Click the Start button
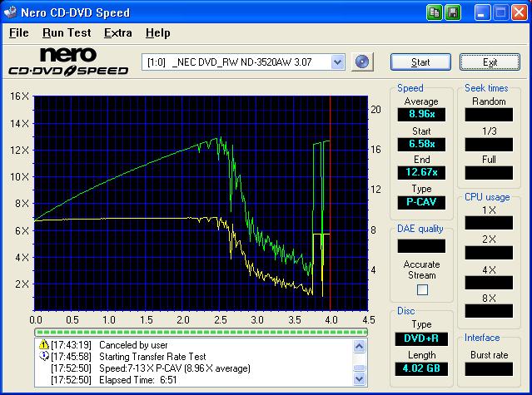 pos(420,62)
